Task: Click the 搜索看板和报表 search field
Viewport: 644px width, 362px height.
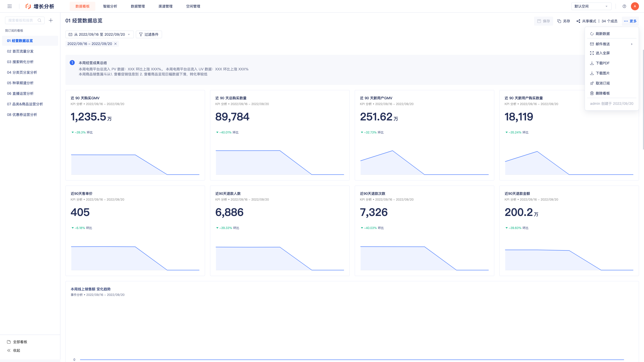Action: 25,20
